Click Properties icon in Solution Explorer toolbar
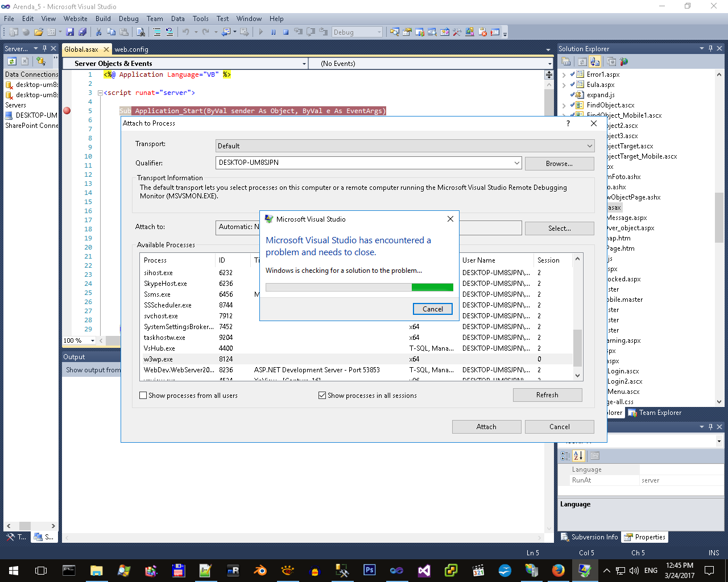This screenshot has height=582, width=728. click(566, 61)
